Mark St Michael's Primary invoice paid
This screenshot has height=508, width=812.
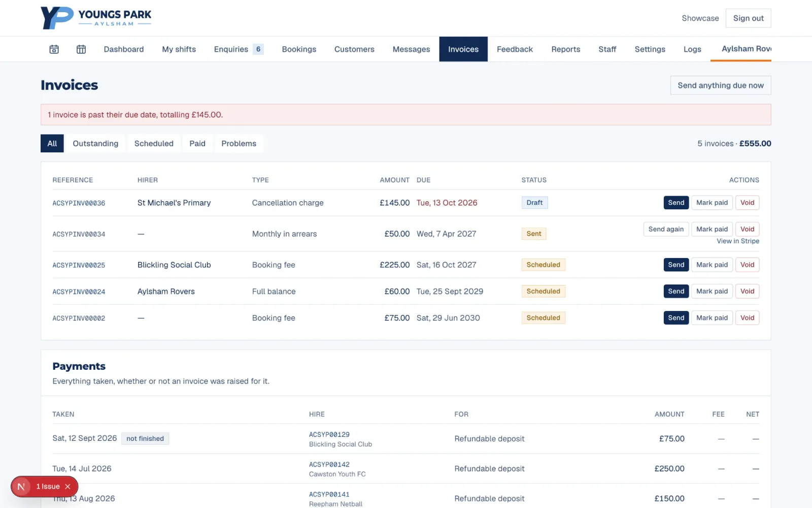click(x=712, y=203)
